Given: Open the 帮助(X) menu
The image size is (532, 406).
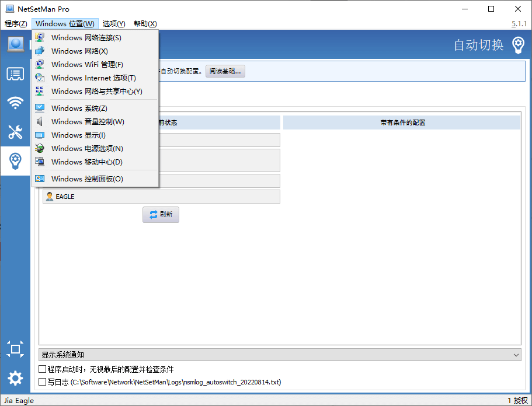Looking at the screenshot, I should coord(145,24).
